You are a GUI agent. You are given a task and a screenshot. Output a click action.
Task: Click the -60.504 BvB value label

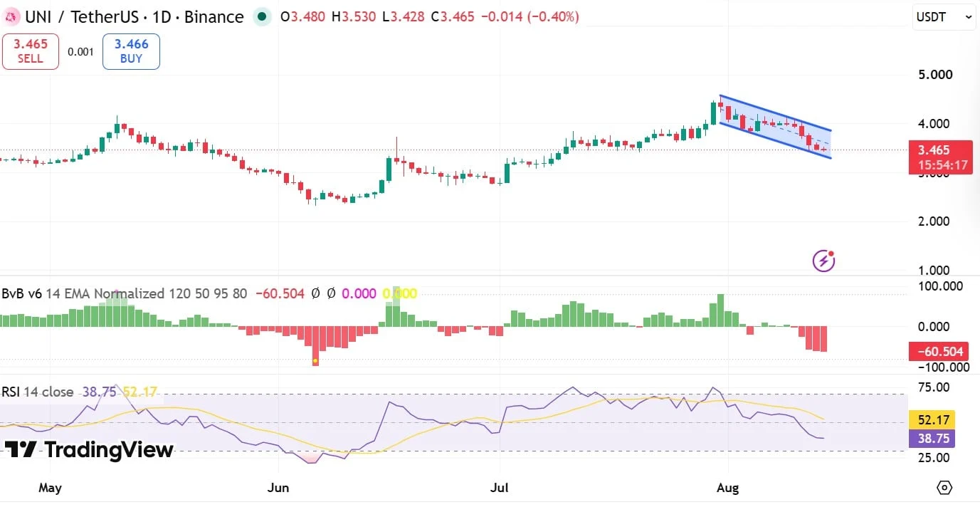[940, 351]
